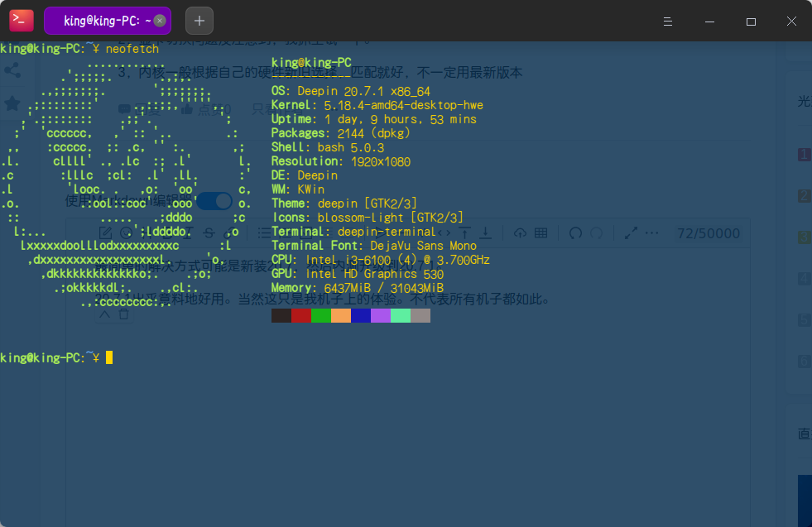
Task: Collapse the editor panel with the chevron
Action: [104, 315]
